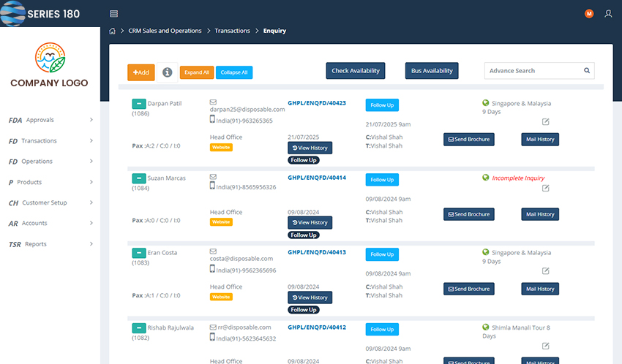Click the orange M notification badge
The height and width of the screenshot is (364, 622).
[x=589, y=14]
